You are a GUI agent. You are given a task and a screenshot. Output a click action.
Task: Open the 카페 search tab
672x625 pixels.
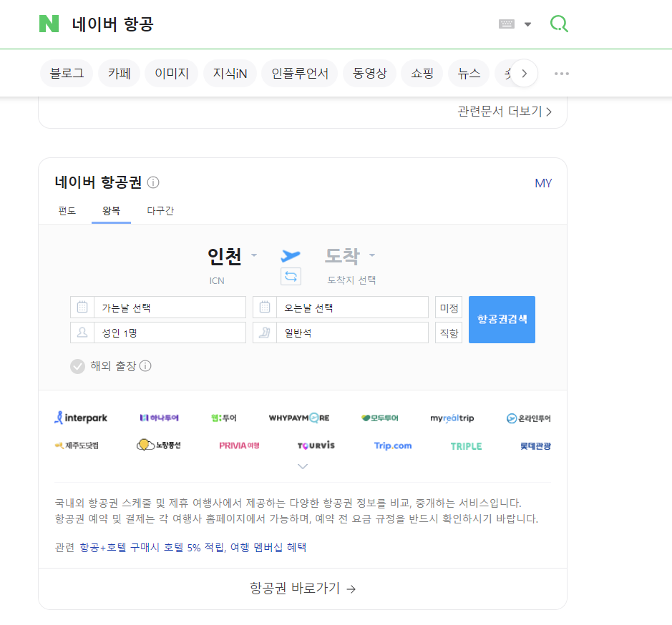click(x=119, y=74)
